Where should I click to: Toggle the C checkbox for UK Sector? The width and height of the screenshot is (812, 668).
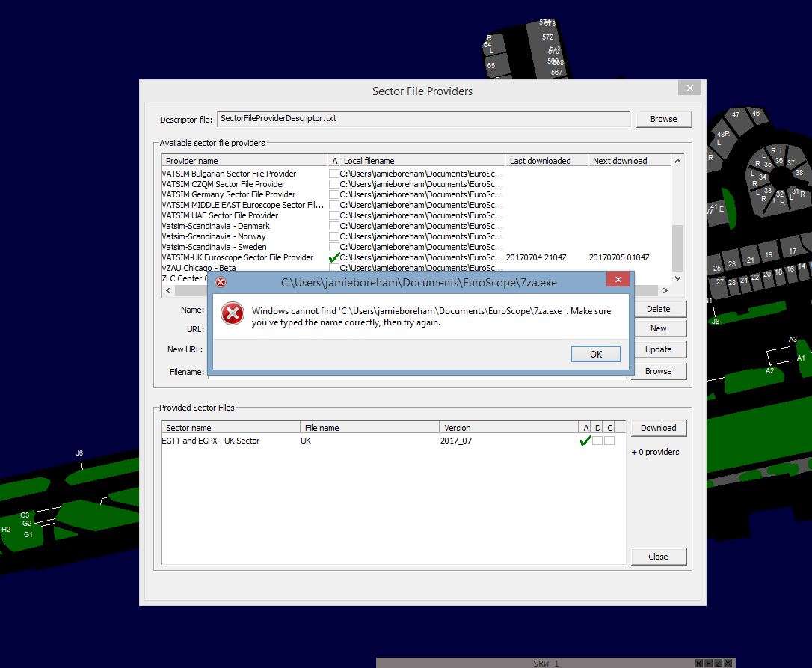tap(609, 441)
